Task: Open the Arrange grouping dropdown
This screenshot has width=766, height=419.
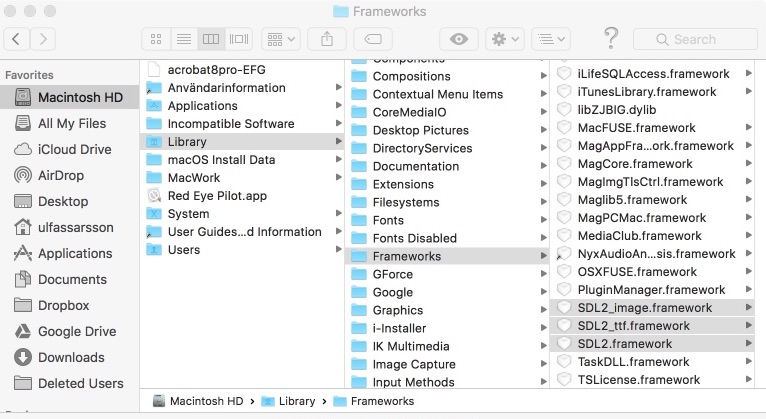Action: click(281, 39)
